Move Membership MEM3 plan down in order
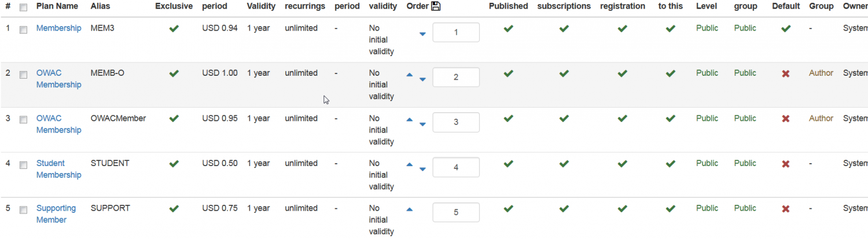 422,34
